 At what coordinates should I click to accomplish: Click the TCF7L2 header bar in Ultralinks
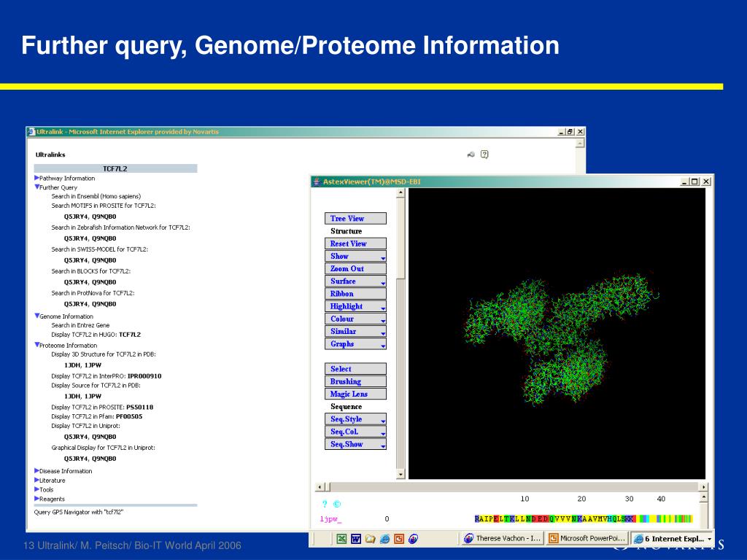click(x=115, y=168)
